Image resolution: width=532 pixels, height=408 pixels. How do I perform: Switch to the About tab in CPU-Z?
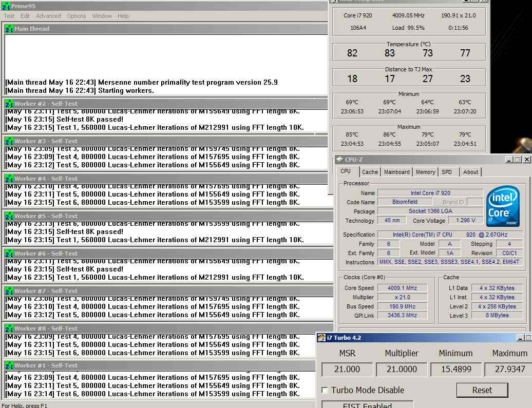[x=470, y=172]
